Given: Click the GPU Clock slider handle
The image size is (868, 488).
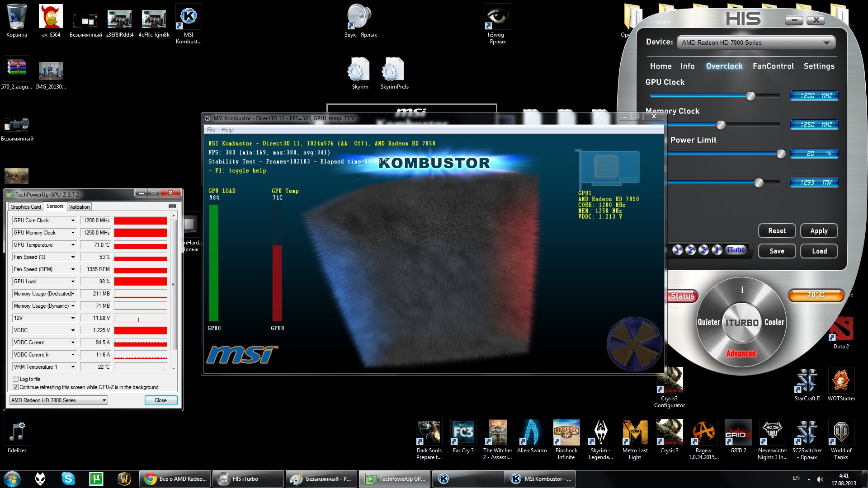Looking at the screenshot, I should (x=750, y=96).
